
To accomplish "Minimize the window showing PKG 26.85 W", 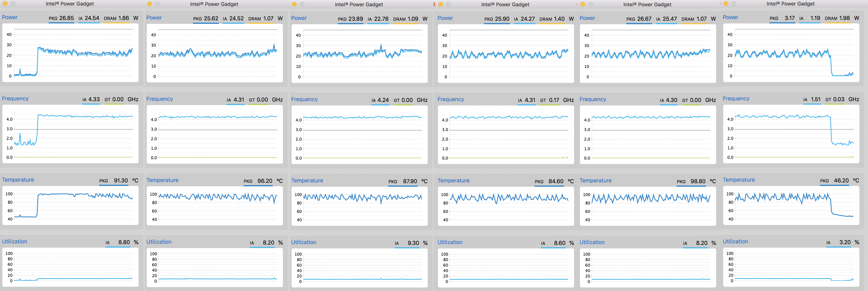I will point(5,4).
